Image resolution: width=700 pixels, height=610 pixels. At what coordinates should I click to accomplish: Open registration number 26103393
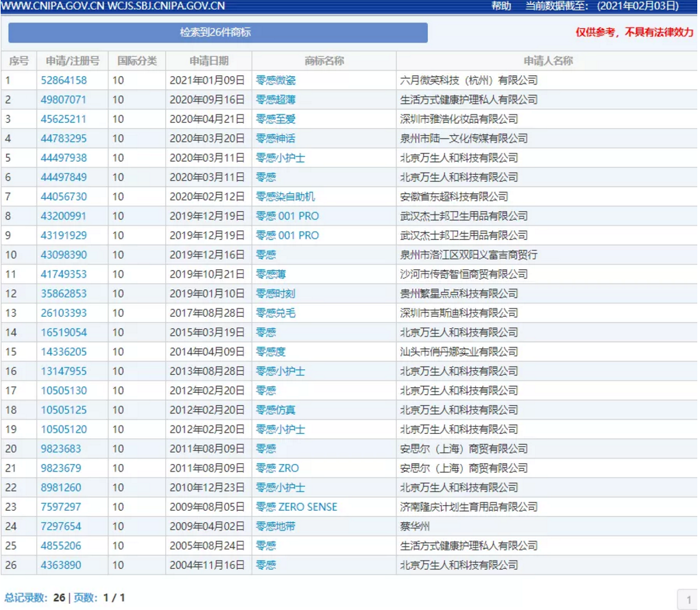(64, 313)
